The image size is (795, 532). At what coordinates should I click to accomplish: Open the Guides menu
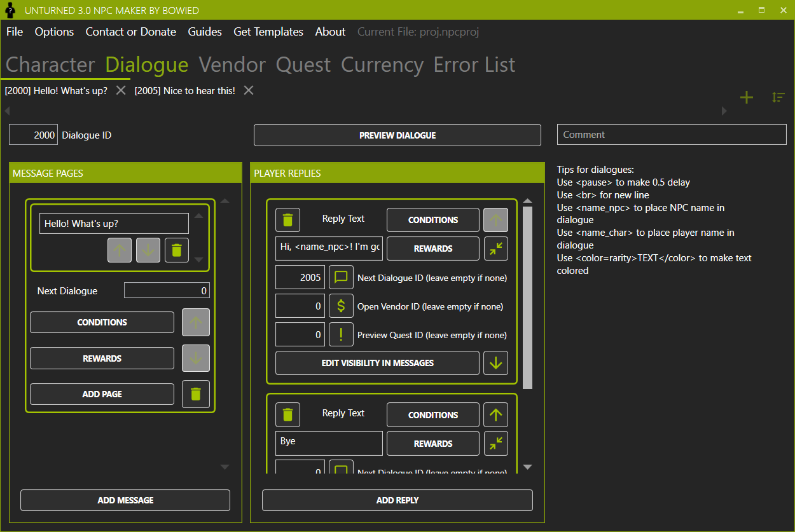point(205,32)
